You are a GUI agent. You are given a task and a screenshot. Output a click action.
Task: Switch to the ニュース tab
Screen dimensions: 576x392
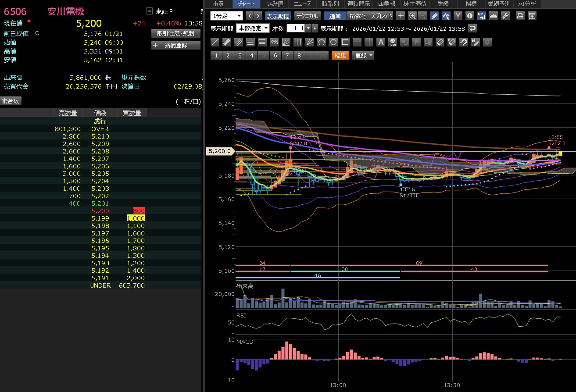302,4
